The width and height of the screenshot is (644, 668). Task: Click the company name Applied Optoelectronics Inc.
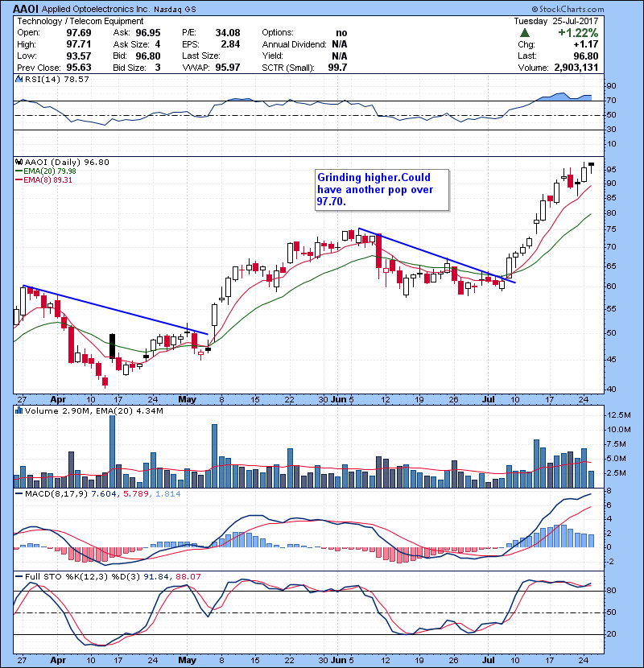click(x=96, y=10)
